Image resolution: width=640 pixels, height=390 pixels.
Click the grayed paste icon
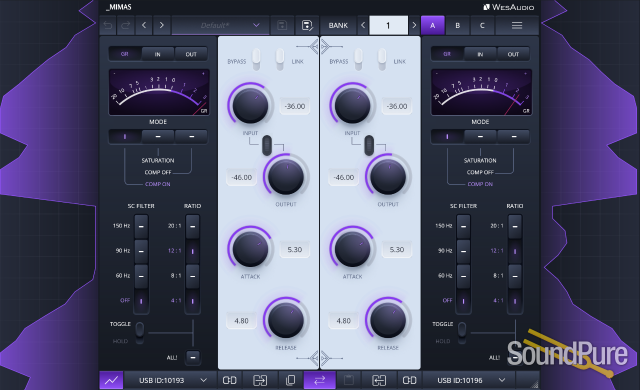pyautogui.click(x=349, y=380)
